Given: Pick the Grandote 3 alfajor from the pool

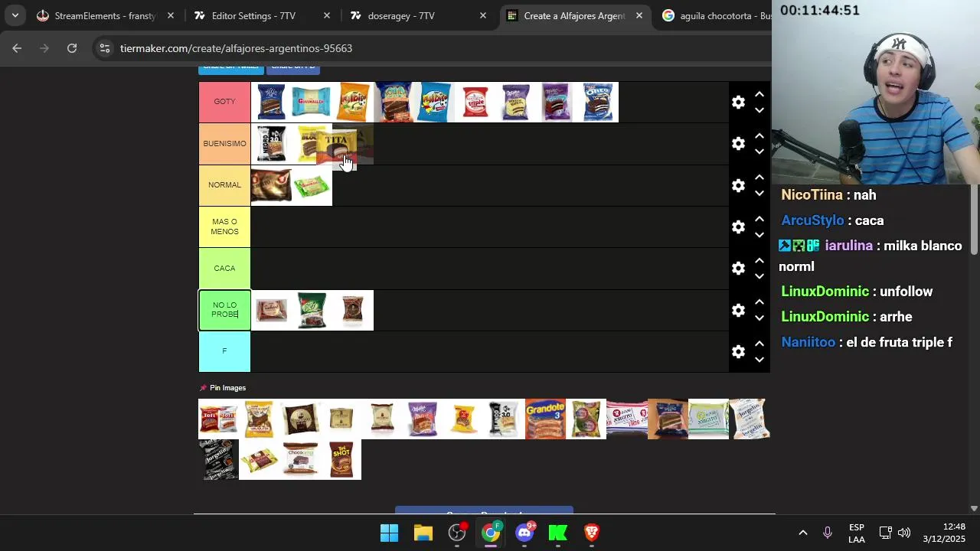Looking at the screenshot, I should click(x=545, y=419).
